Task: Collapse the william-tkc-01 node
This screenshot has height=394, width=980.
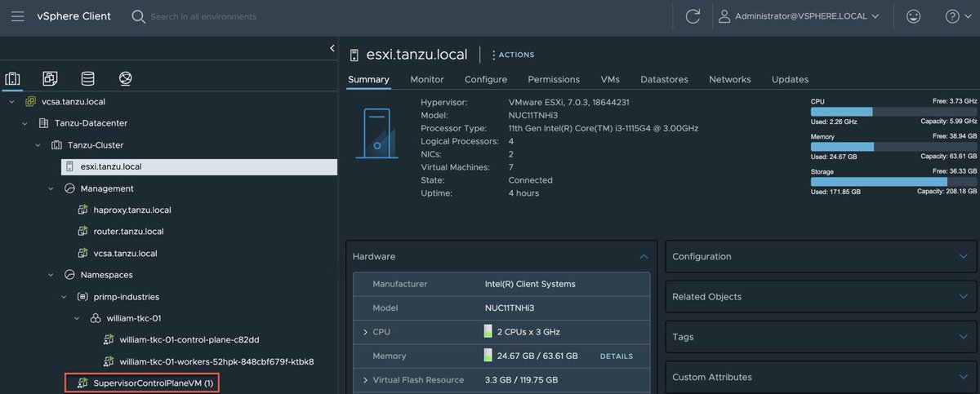Action: pyautogui.click(x=77, y=318)
